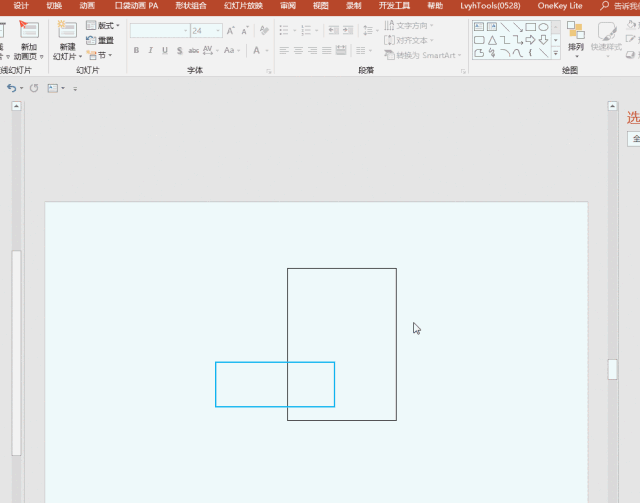Select the oval shape in shapes gallery

click(543, 27)
